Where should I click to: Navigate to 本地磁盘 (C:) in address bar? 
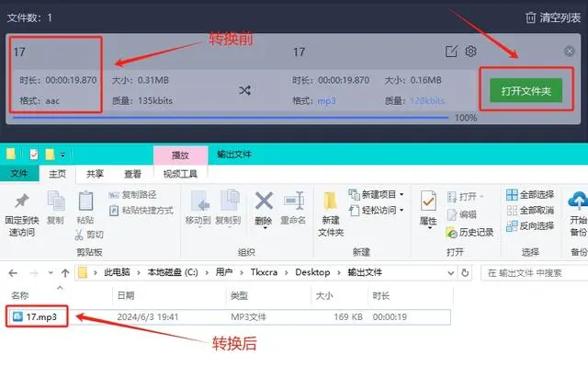tap(173, 272)
